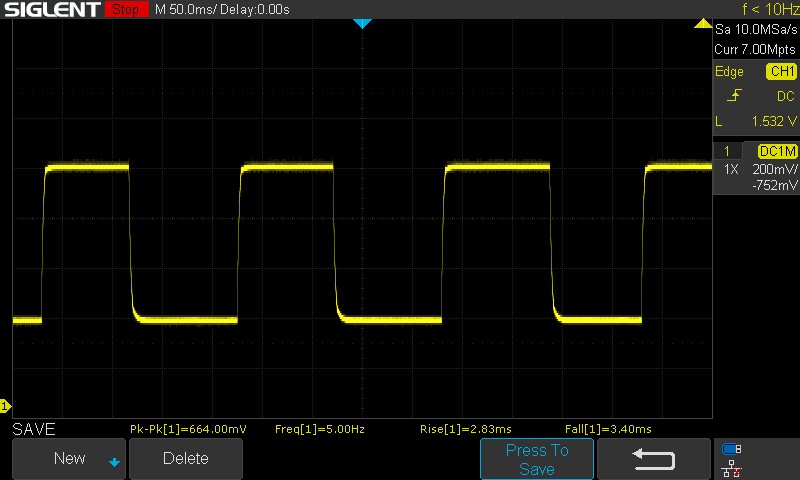Image resolution: width=800 pixels, height=480 pixels.
Task: Click the SIGLENT logo
Action: pyautogui.click(x=52, y=9)
